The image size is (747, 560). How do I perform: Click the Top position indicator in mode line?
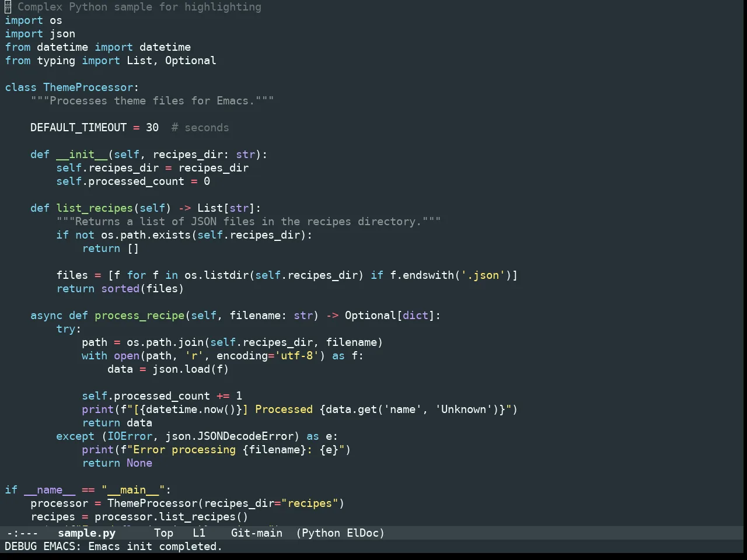[163, 533]
